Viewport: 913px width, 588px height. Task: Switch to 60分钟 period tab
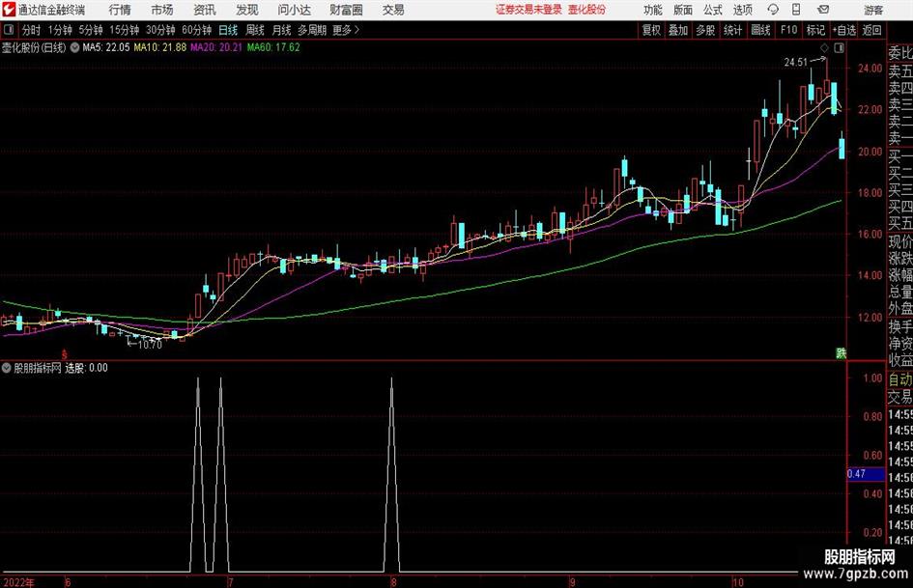(x=197, y=30)
